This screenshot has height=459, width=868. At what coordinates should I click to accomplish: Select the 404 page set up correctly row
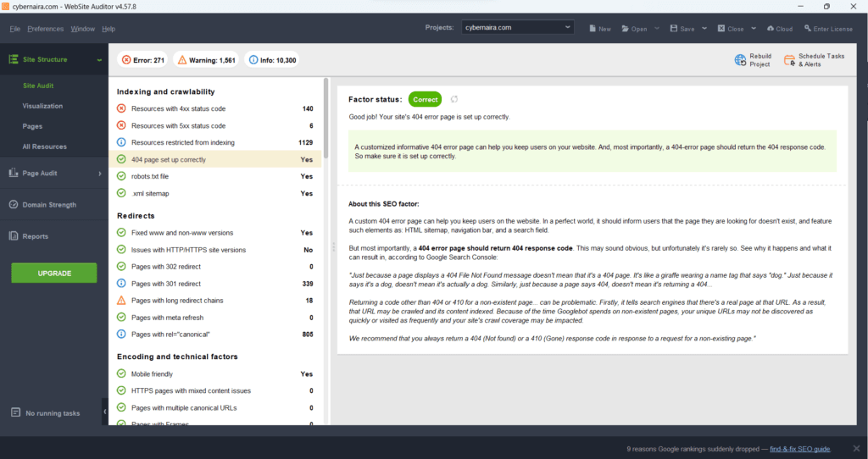tap(215, 159)
